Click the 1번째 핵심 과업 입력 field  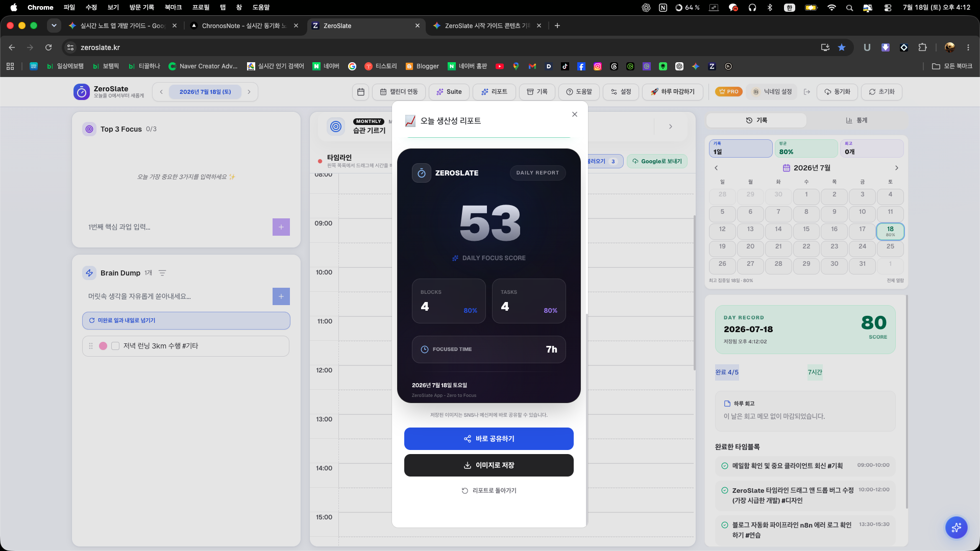177,227
